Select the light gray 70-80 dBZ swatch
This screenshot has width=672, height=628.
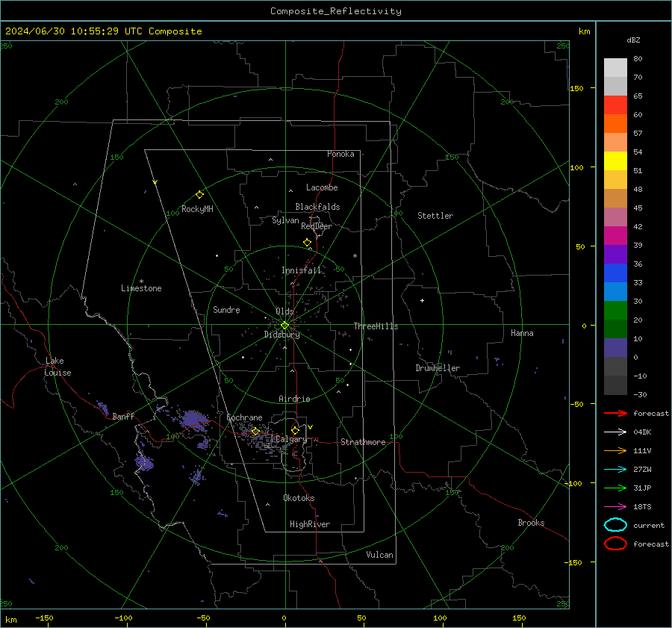615,68
